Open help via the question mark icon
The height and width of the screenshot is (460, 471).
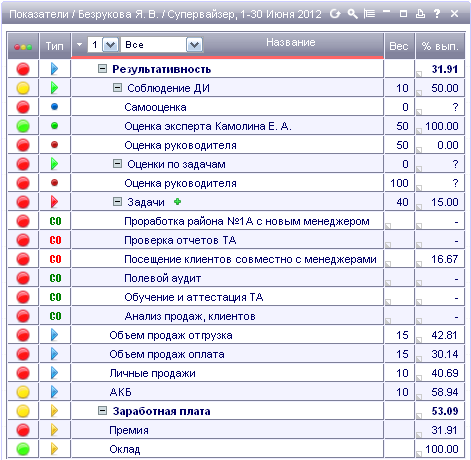[x=437, y=14]
